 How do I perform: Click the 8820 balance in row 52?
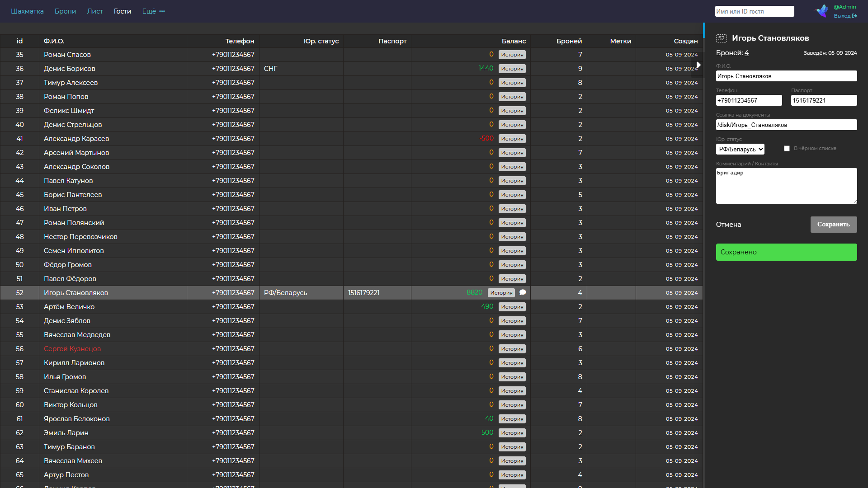point(475,292)
